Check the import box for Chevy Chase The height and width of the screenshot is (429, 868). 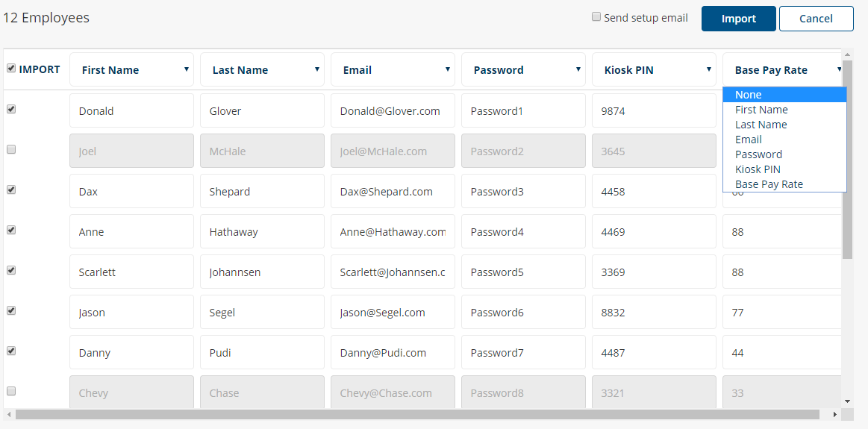(x=11, y=392)
